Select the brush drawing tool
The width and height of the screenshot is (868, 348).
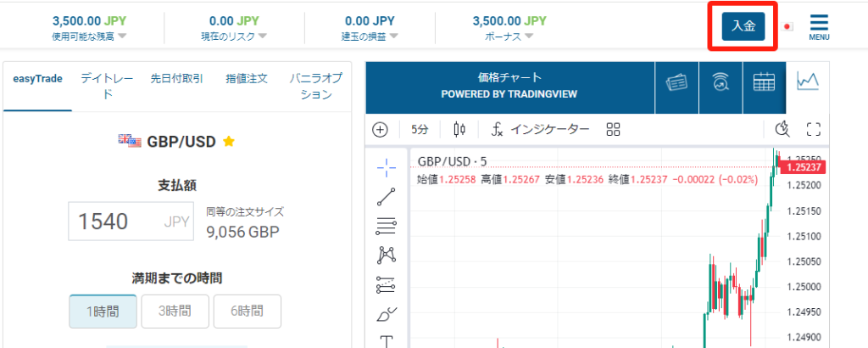386,314
